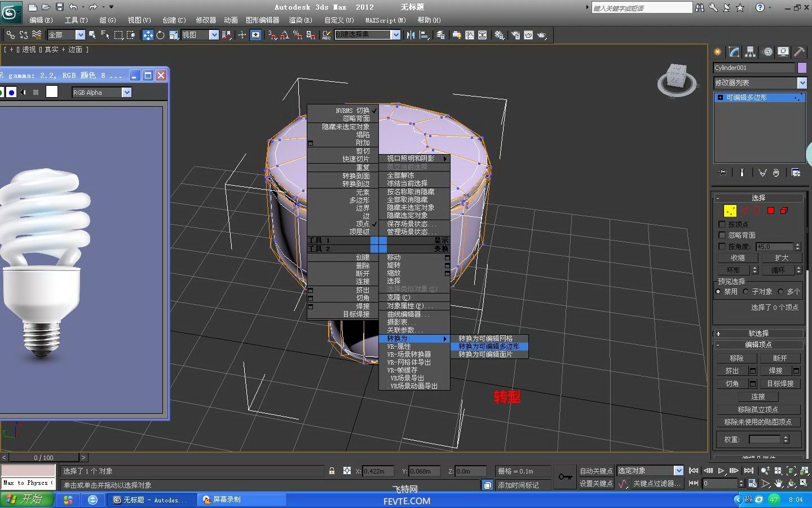This screenshot has width=812, height=508.
Task: Select the 多个 preview radio button
Action: coord(780,292)
